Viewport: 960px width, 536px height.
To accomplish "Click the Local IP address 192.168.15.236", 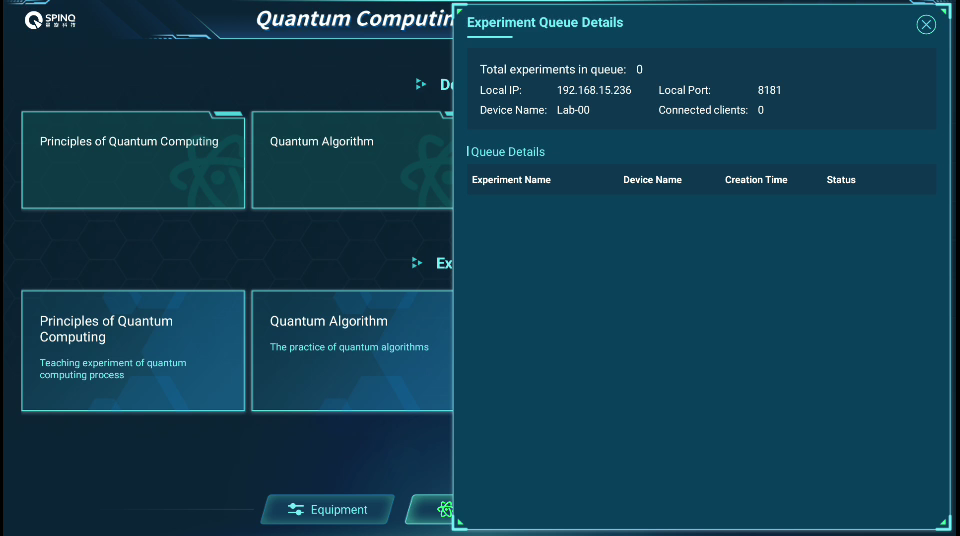I will click(x=594, y=90).
